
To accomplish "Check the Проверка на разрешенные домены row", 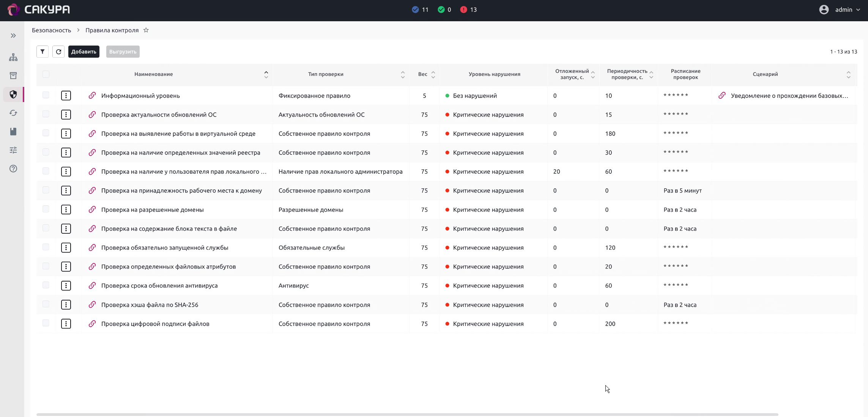I will (x=46, y=209).
